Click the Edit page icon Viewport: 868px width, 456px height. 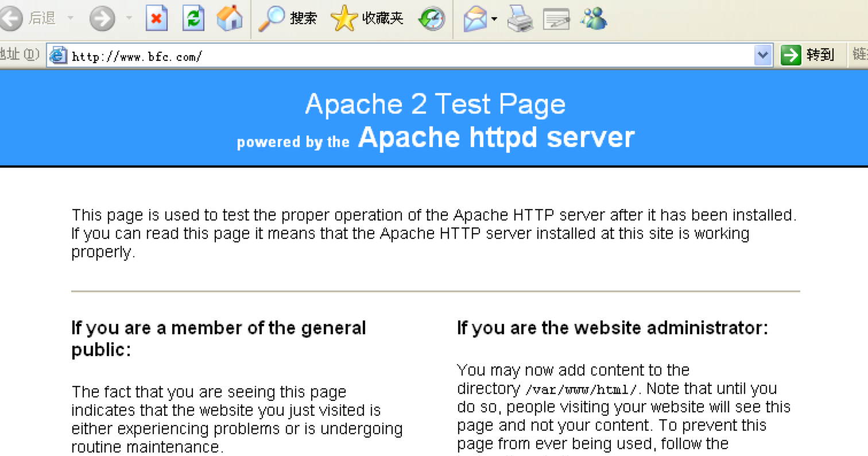(x=556, y=19)
